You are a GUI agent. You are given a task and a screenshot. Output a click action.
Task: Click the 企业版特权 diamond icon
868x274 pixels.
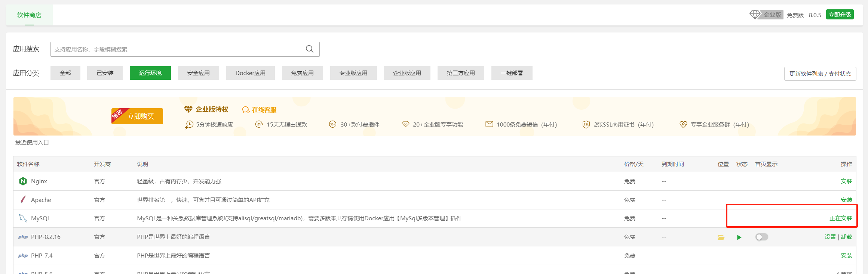(x=188, y=109)
